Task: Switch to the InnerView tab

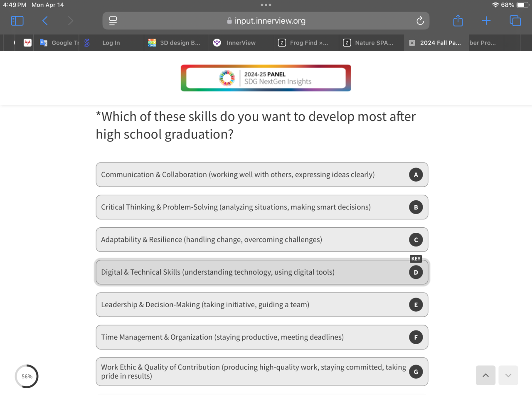Action: (x=241, y=43)
